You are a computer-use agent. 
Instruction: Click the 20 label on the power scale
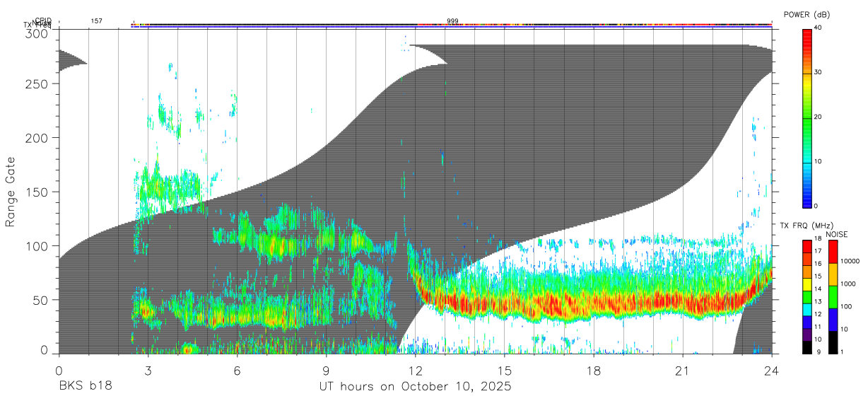click(x=818, y=117)
